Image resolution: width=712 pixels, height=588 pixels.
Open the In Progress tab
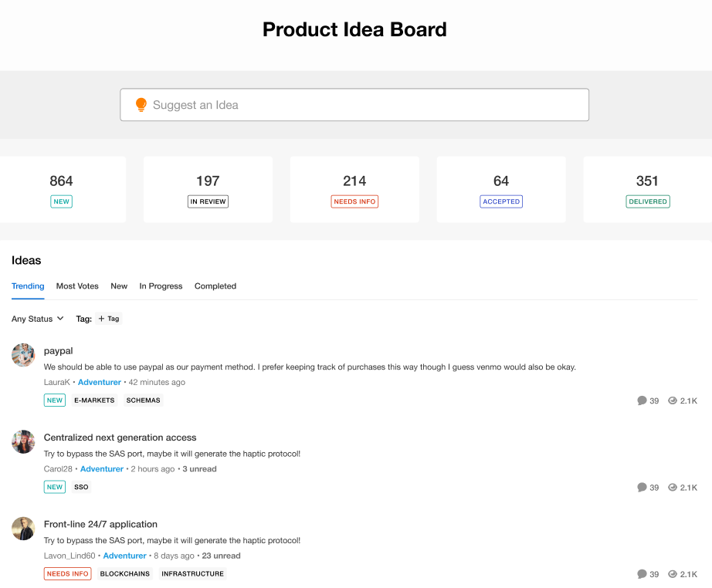[x=161, y=286]
